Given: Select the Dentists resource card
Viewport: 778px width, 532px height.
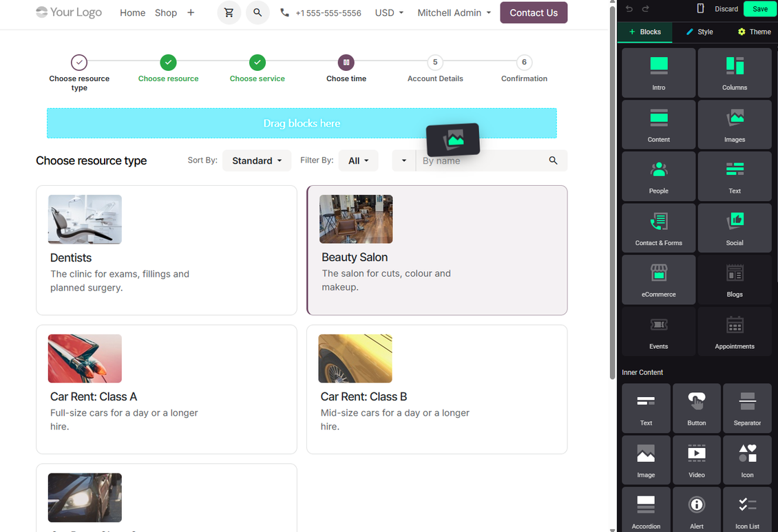Looking at the screenshot, I should [x=166, y=251].
